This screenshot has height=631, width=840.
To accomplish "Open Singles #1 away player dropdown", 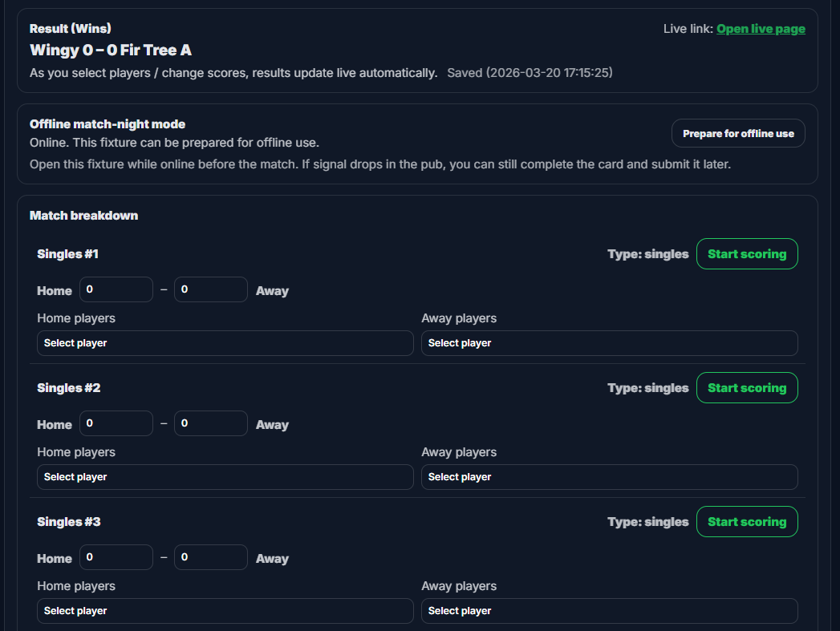I will [609, 343].
